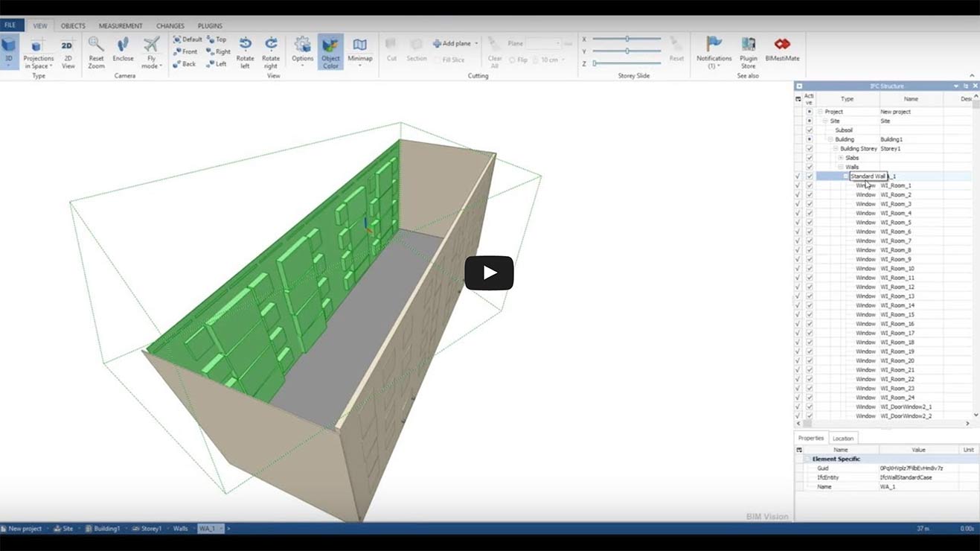The height and width of the screenshot is (551, 980).
Task: Toggle Active checkbox for WI_Room_12 row
Action: [x=810, y=287]
